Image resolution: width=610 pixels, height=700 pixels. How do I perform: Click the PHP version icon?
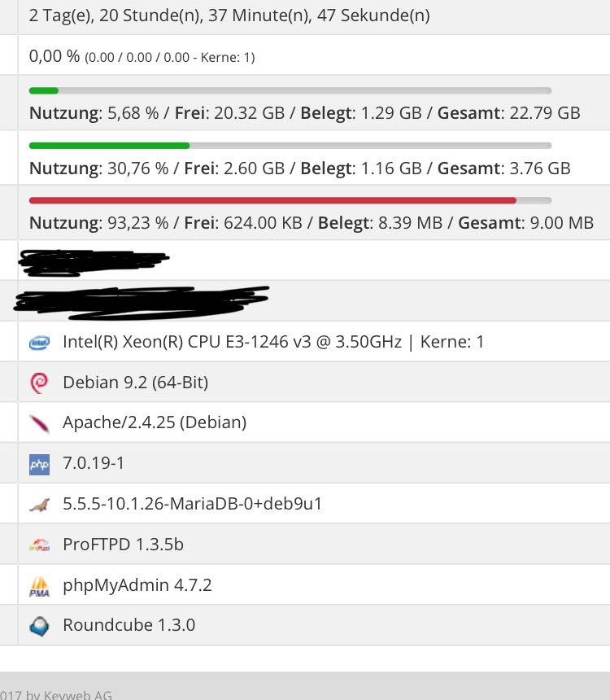39,464
